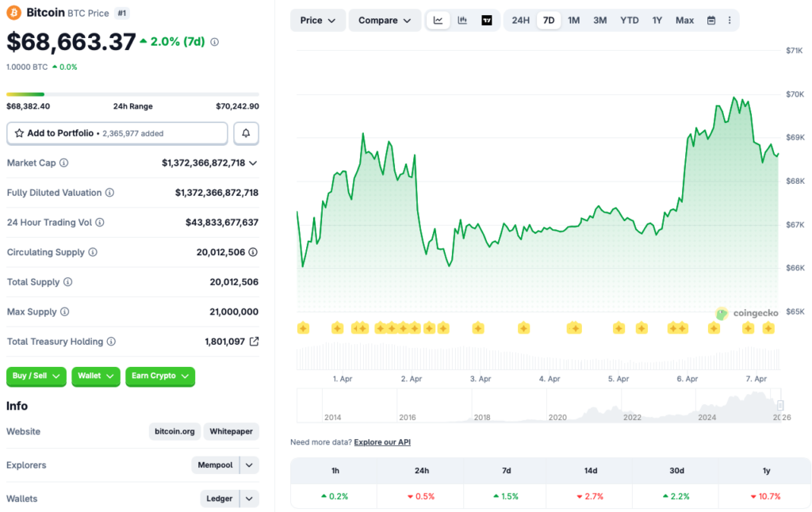Click the three-dot chart options icon

click(x=730, y=20)
